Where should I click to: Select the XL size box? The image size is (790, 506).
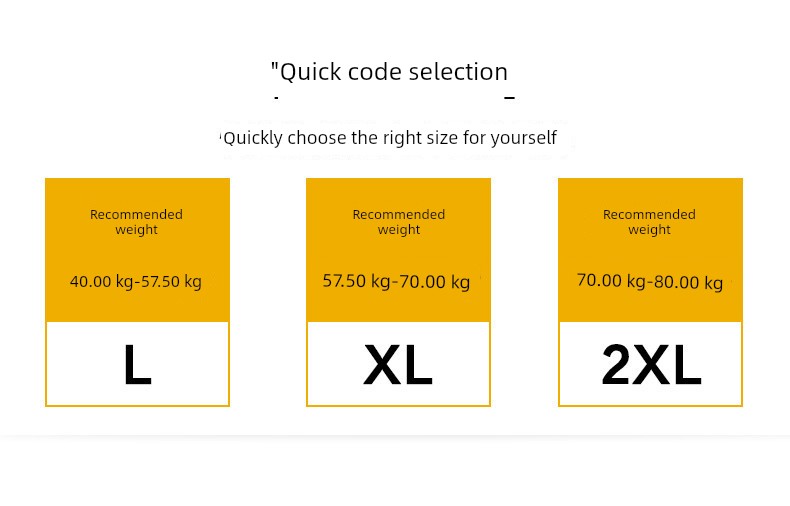pyautogui.click(x=399, y=364)
